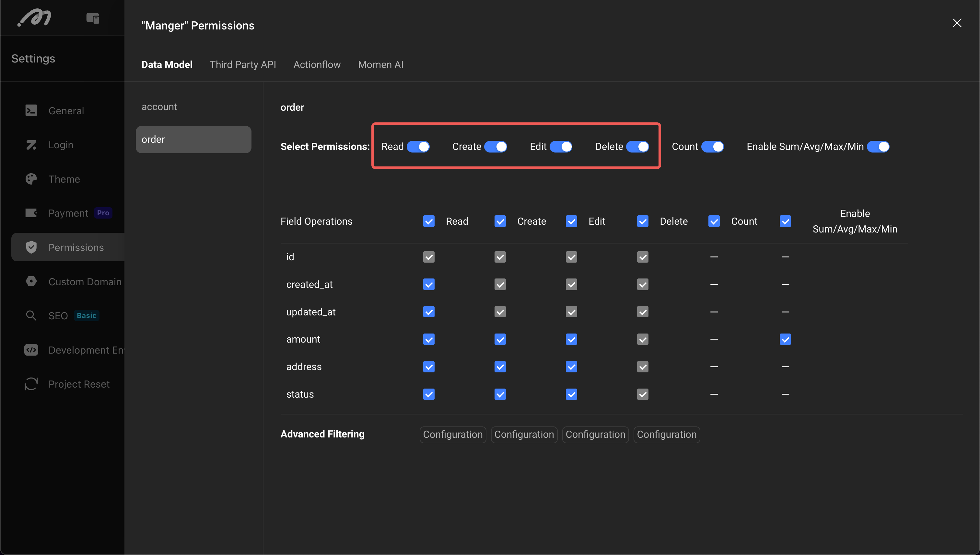Toggle Enable Sum/Avg/Max/Min switch

(x=878, y=147)
